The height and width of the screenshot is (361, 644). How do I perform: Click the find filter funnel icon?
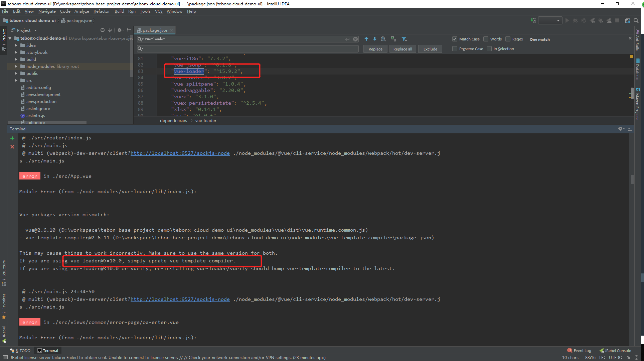(x=404, y=39)
